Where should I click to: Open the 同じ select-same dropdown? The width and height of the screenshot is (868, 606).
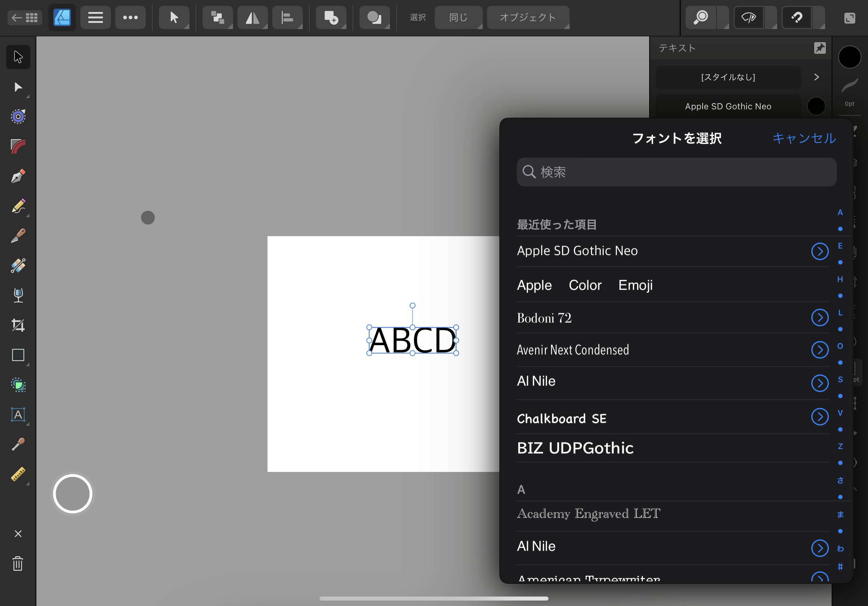[x=459, y=17]
